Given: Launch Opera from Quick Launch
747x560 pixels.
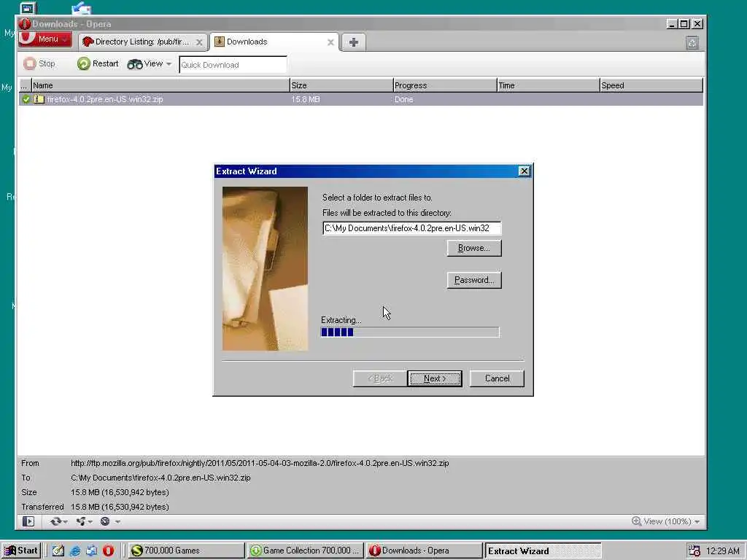Looking at the screenshot, I should pos(108,551).
